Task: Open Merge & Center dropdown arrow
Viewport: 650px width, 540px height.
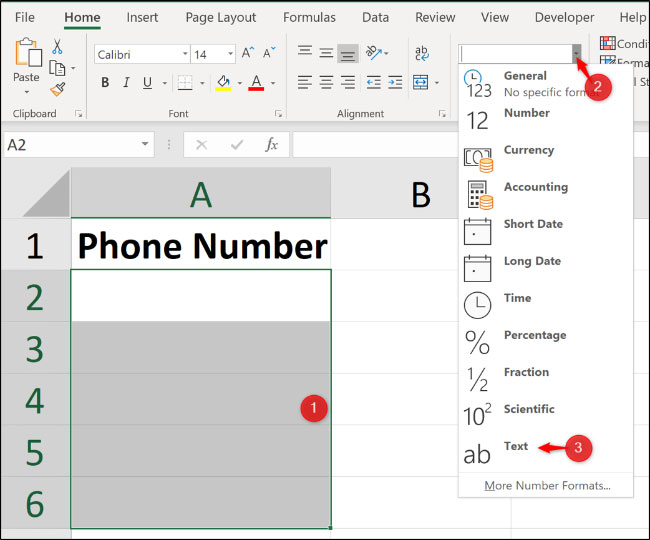Action: [437, 83]
